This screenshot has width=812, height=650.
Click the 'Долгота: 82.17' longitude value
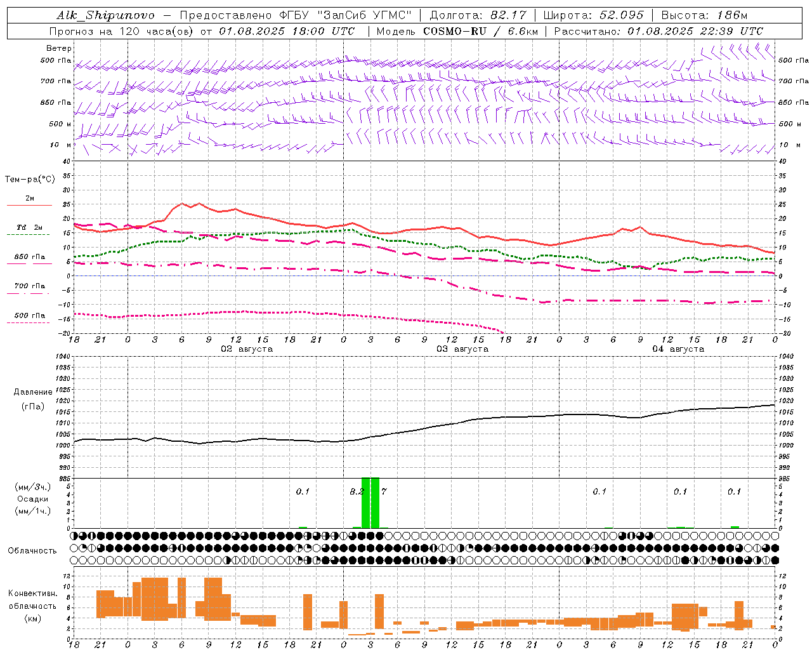coord(478,15)
